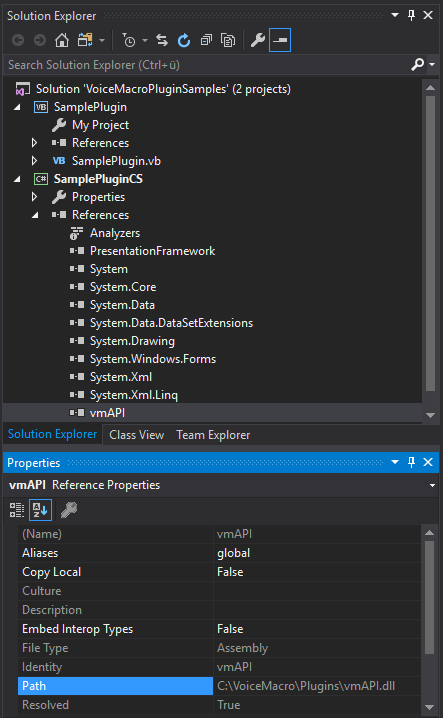The image size is (443, 718).
Task: Select the System.Xml.Linq reference
Action: point(134,395)
